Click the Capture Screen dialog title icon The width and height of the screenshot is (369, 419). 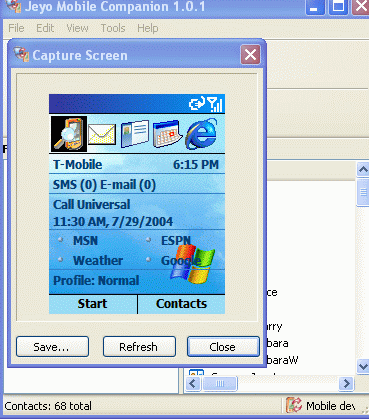[x=22, y=55]
